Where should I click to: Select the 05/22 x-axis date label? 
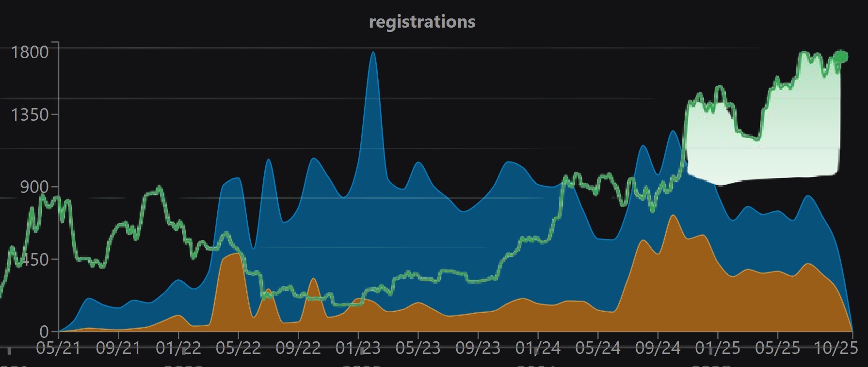click(x=238, y=348)
